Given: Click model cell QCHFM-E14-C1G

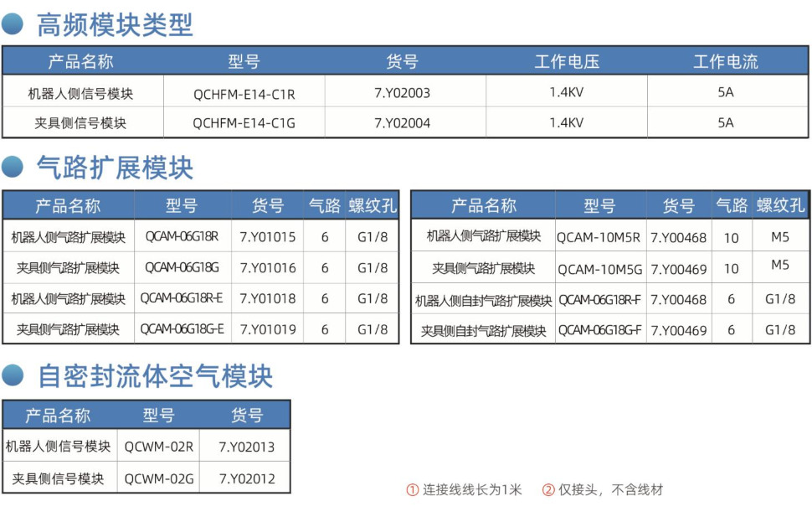Looking at the screenshot, I should click(x=244, y=123).
